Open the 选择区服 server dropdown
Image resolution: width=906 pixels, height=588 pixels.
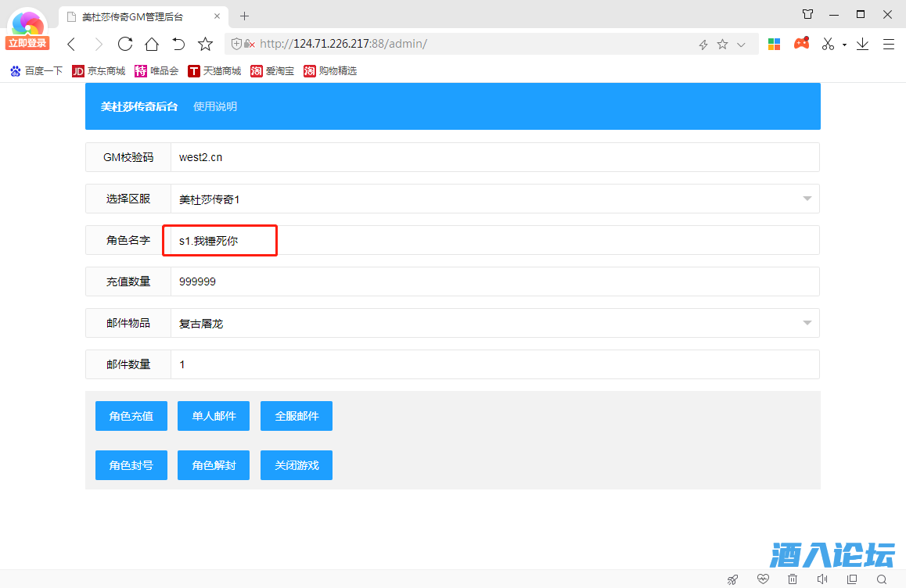point(806,199)
